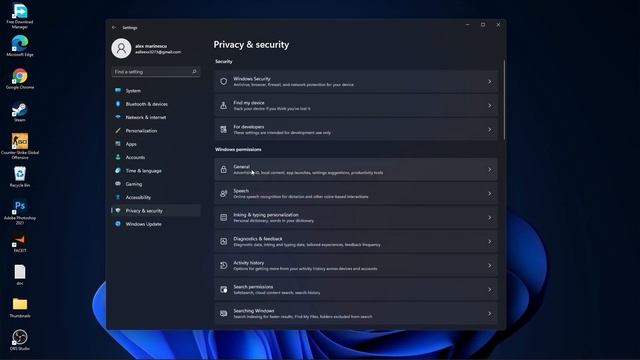The width and height of the screenshot is (640, 360).
Task: Click the For developers tools icon
Action: point(223,129)
